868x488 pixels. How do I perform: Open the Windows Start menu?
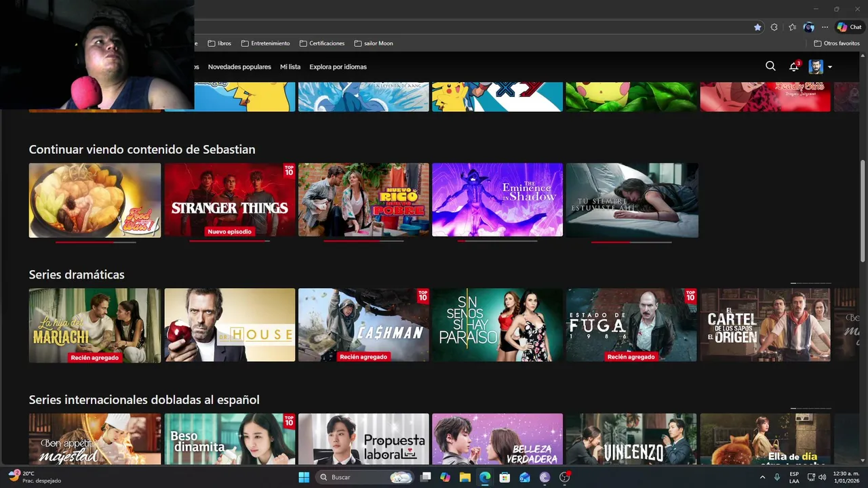coord(304,477)
